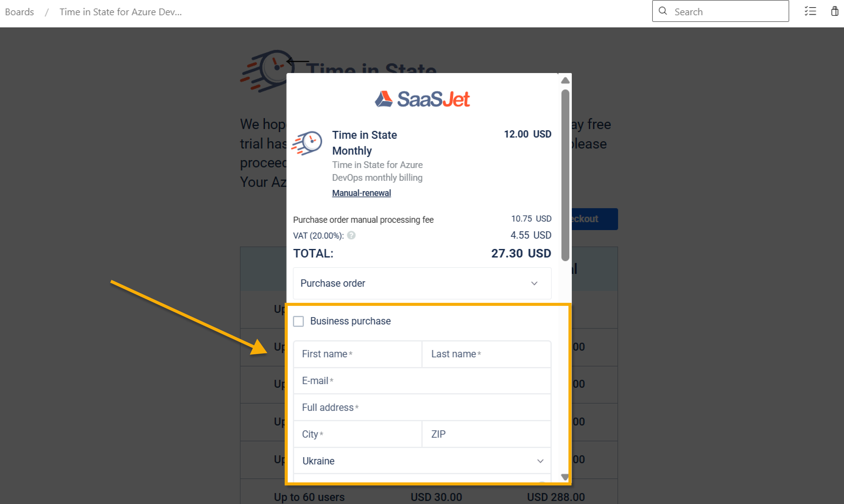Focus the ZIP field

tap(486, 434)
